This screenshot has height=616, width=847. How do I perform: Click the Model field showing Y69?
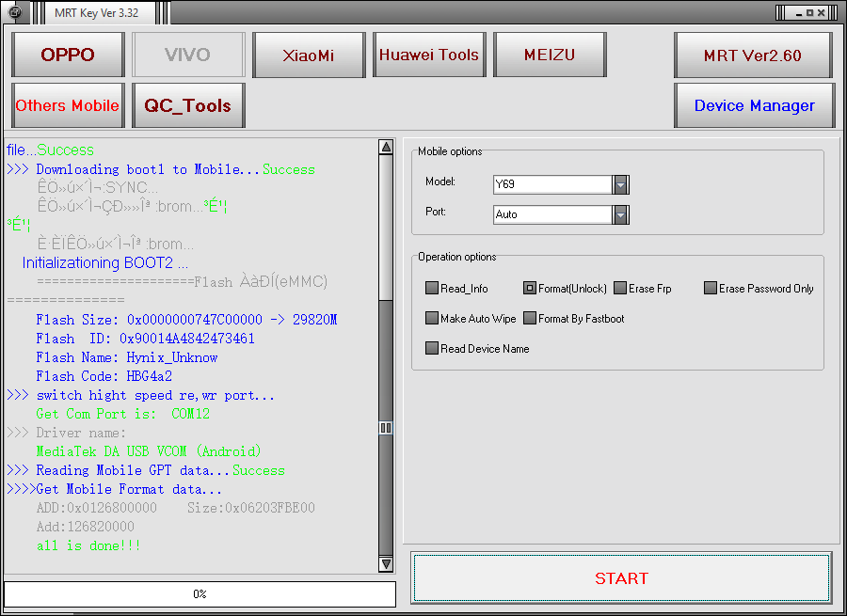point(552,184)
